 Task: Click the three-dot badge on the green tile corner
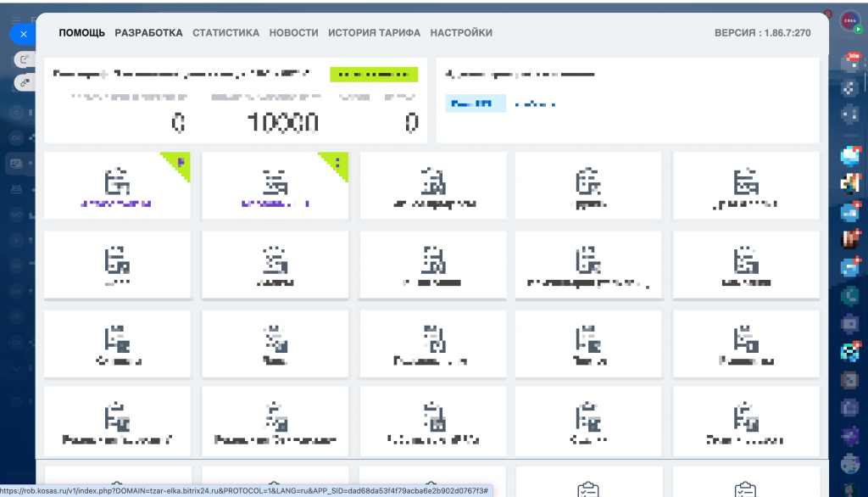338,161
